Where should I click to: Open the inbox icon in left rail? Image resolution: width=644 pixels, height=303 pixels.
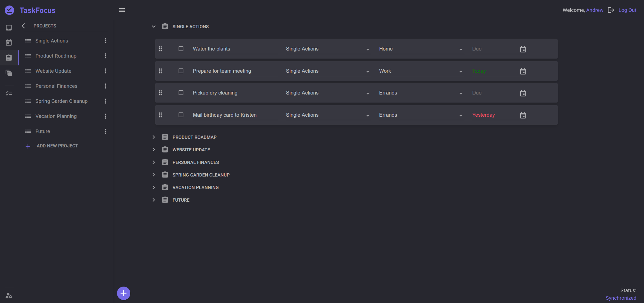[9, 28]
